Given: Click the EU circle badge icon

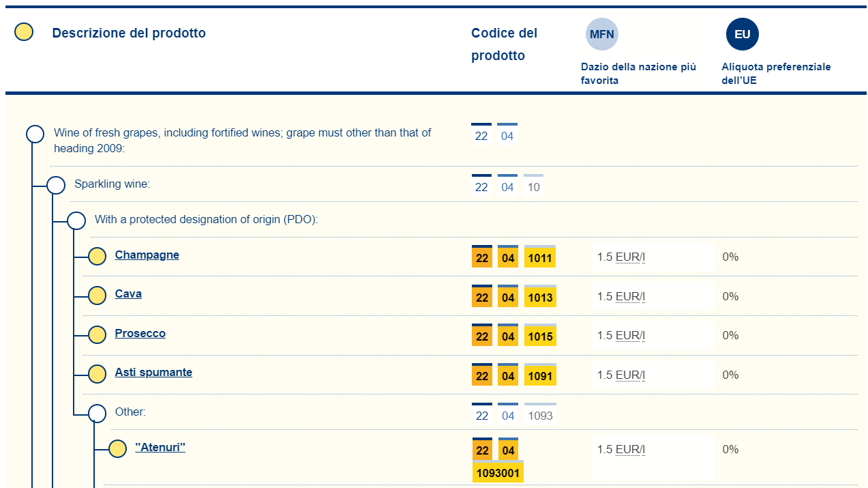Looking at the screenshot, I should (742, 34).
